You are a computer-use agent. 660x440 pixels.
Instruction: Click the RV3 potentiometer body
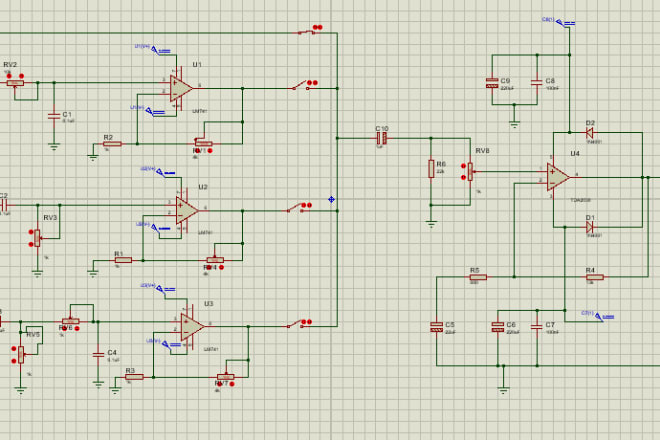pos(37,238)
